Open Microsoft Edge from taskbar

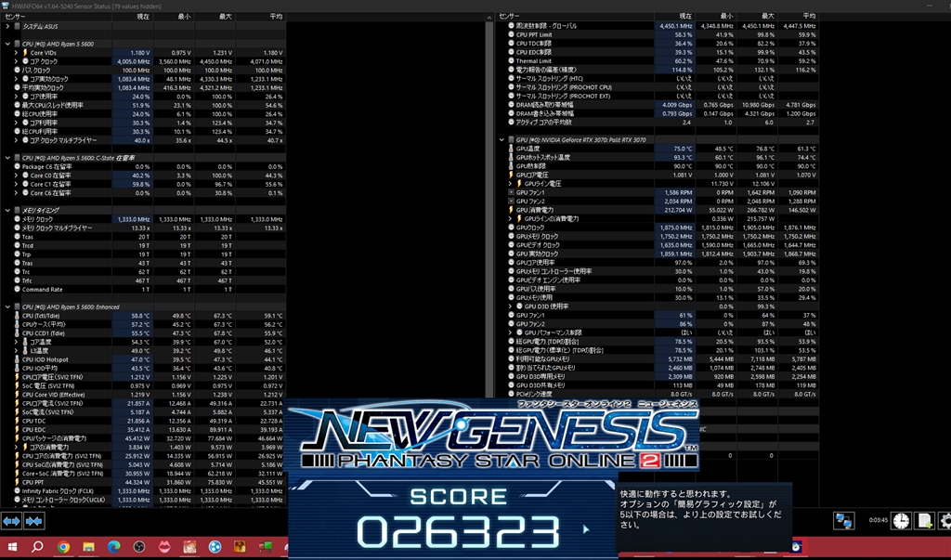point(114,547)
